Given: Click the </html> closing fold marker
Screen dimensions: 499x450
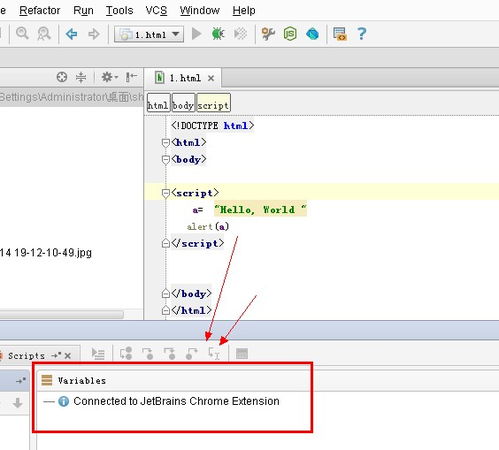Looking at the screenshot, I should click(x=166, y=310).
